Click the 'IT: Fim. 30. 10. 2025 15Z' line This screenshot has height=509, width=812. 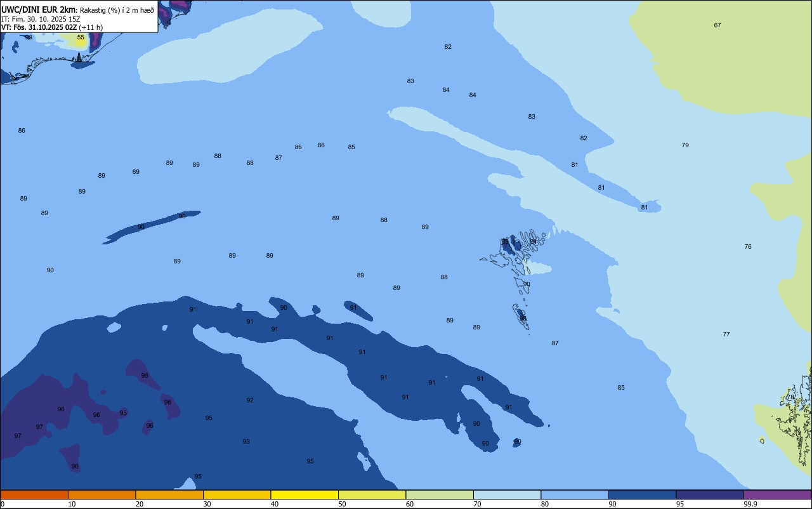(x=41, y=19)
